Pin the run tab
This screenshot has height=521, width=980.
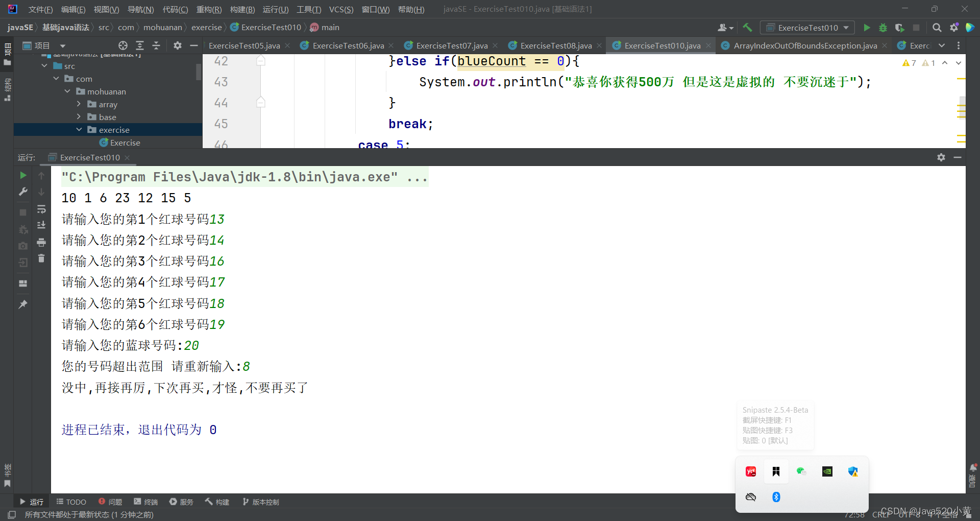(x=23, y=304)
